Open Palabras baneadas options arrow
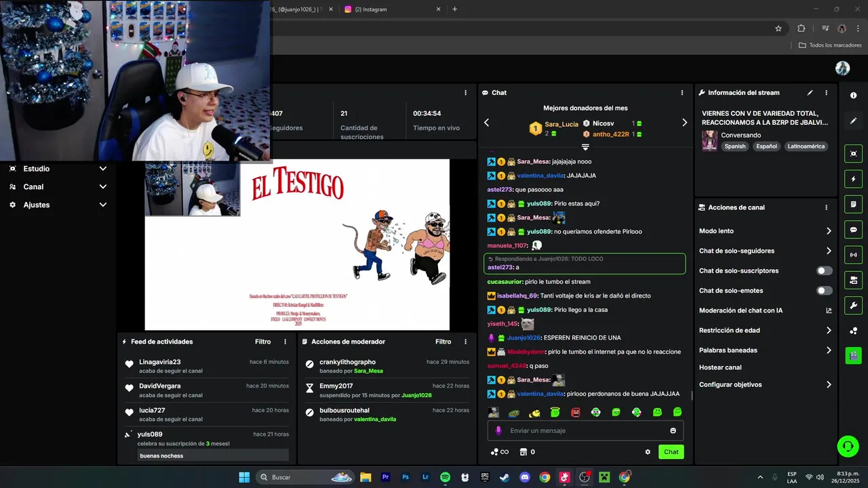This screenshot has height=488, width=868. [x=829, y=350]
